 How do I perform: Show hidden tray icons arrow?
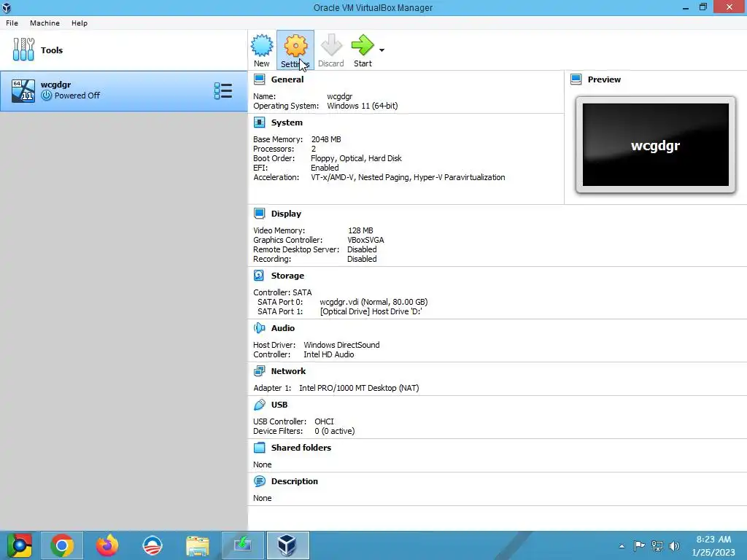(622, 546)
